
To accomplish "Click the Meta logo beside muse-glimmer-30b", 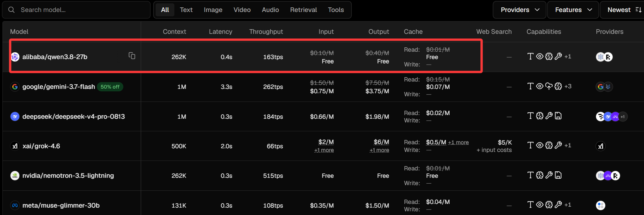I will (15, 205).
